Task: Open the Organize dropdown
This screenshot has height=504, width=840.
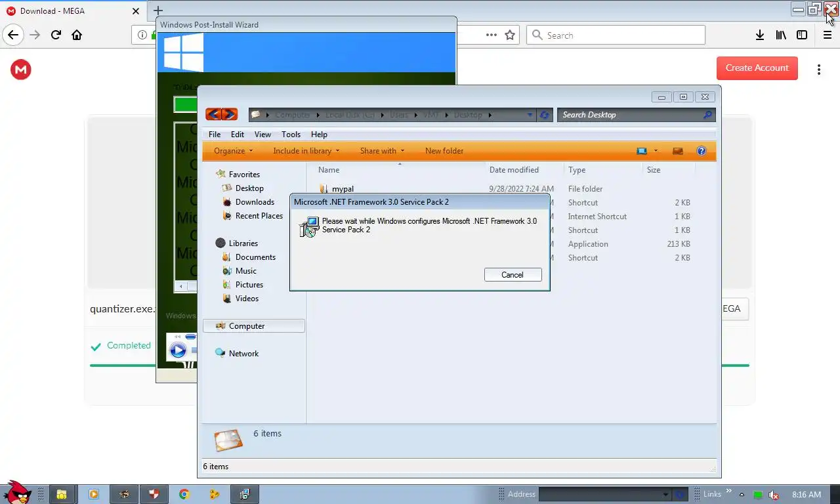Action: pyautogui.click(x=233, y=151)
